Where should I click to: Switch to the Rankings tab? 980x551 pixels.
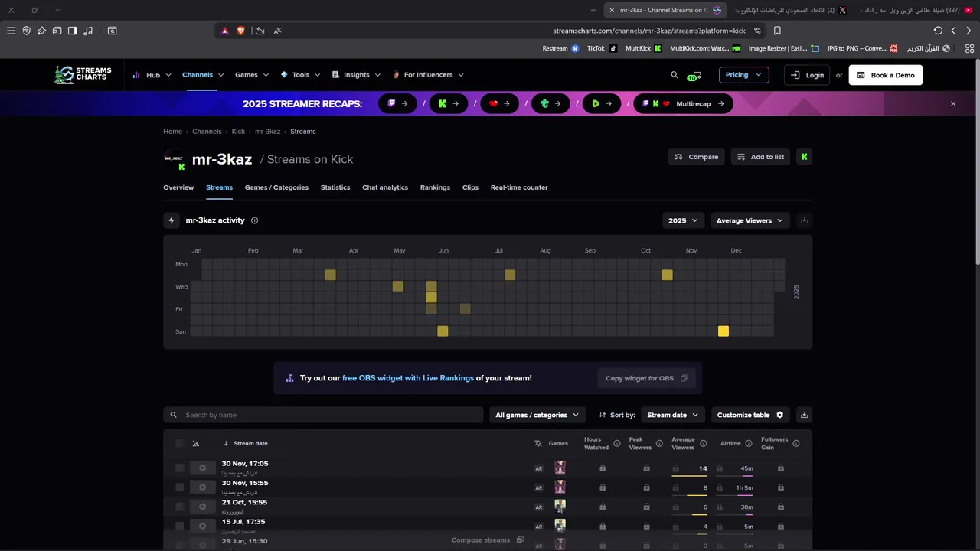pos(435,187)
